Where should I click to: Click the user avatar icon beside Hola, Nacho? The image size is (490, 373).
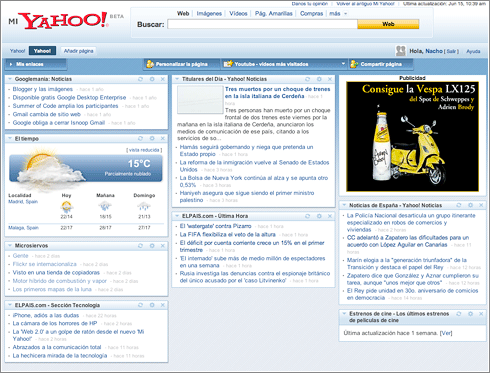point(400,51)
